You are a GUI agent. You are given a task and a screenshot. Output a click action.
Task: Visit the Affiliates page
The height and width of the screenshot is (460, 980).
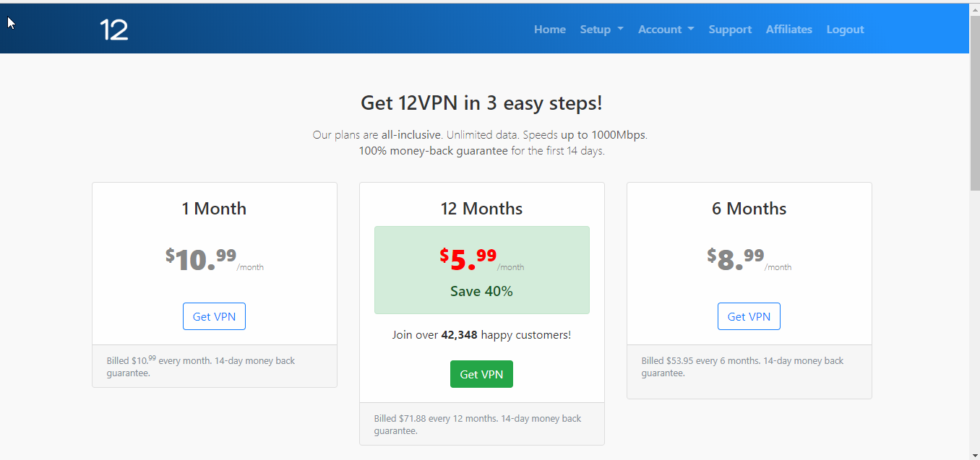point(789,30)
